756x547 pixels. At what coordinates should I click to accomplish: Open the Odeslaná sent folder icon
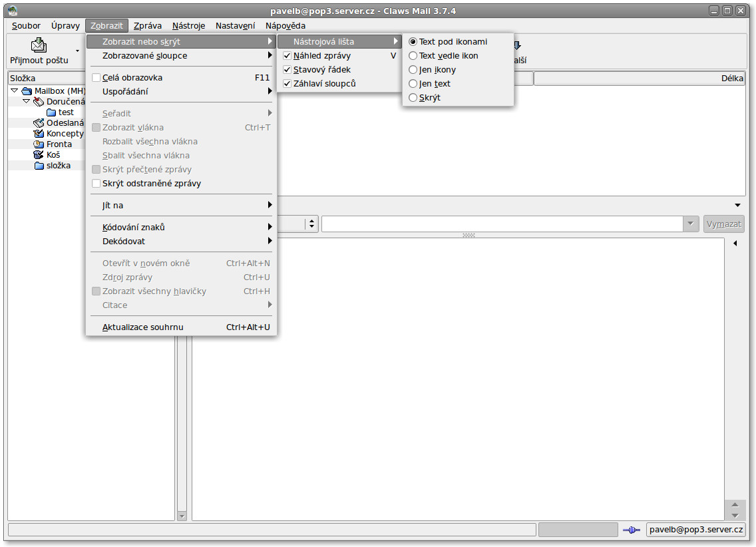point(39,123)
